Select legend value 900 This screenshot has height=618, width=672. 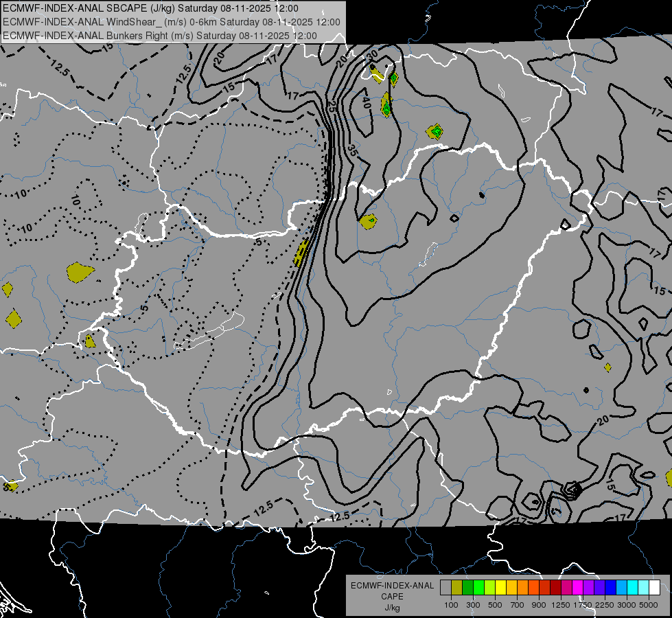539,605
